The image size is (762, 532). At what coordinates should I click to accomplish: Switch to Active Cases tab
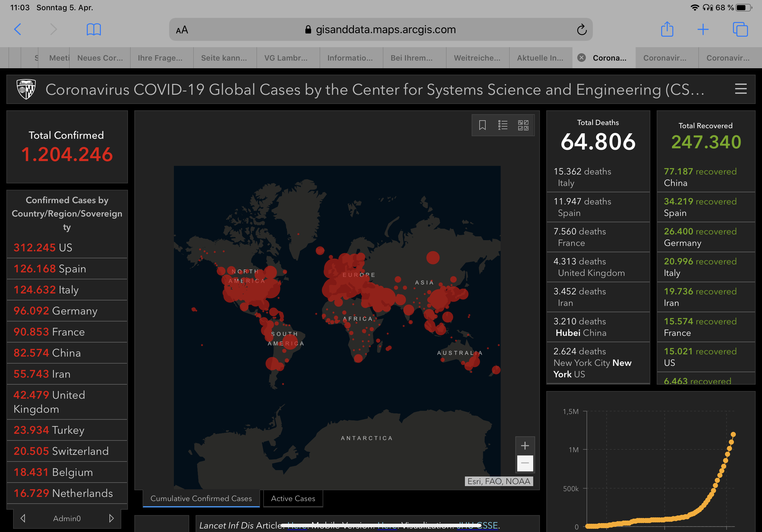pos(293,498)
